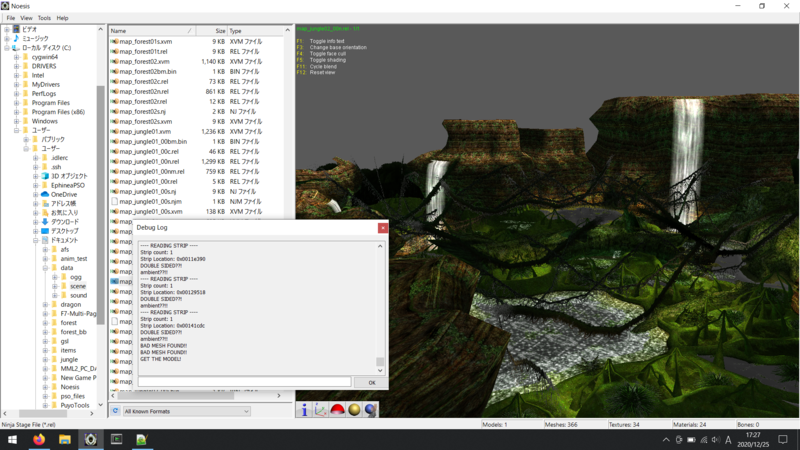The width and height of the screenshot is (800, 450).
Task: Select file map_jungle01_00s.njm
Action: [x=151, y=202]
